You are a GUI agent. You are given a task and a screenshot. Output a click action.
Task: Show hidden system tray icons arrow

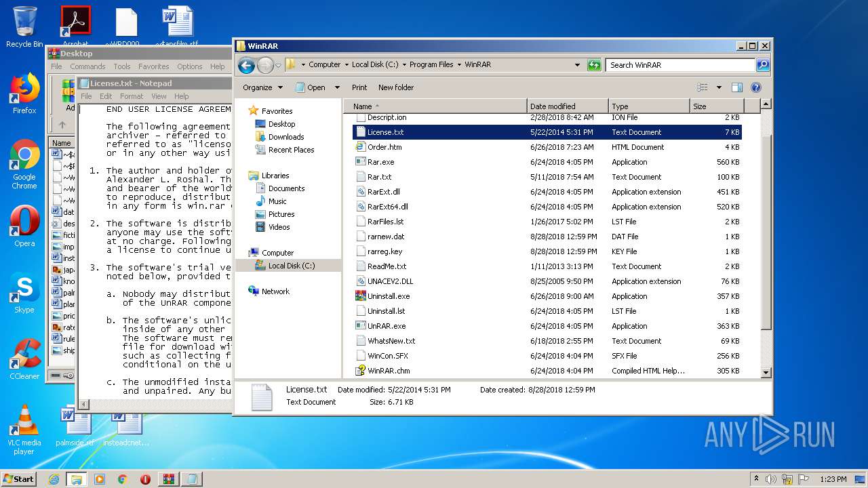[x=756, y=479]
